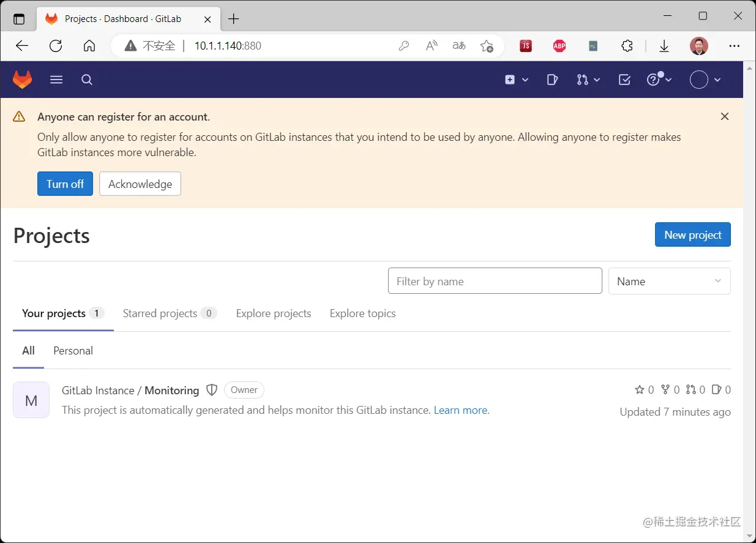Viewport: 756px width, 543px height.
Task: Open the translate page icon
Action: 459,46
